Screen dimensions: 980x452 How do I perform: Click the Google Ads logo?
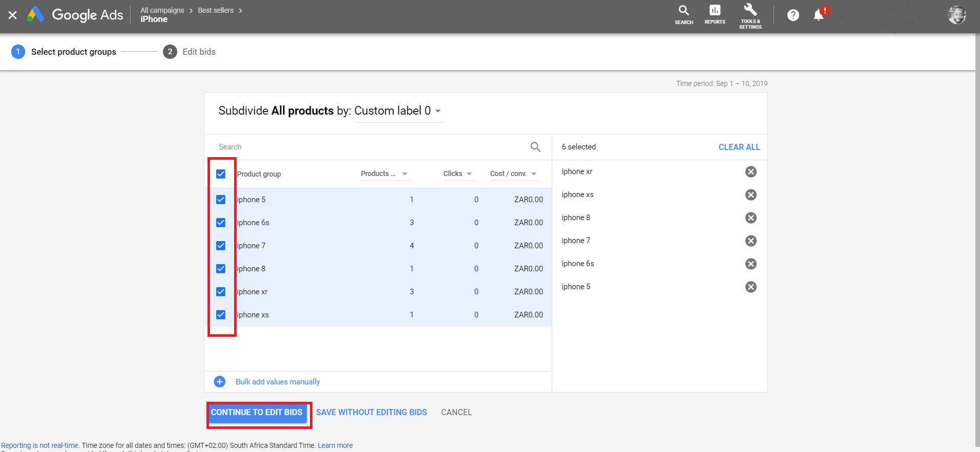click(75, 15)
